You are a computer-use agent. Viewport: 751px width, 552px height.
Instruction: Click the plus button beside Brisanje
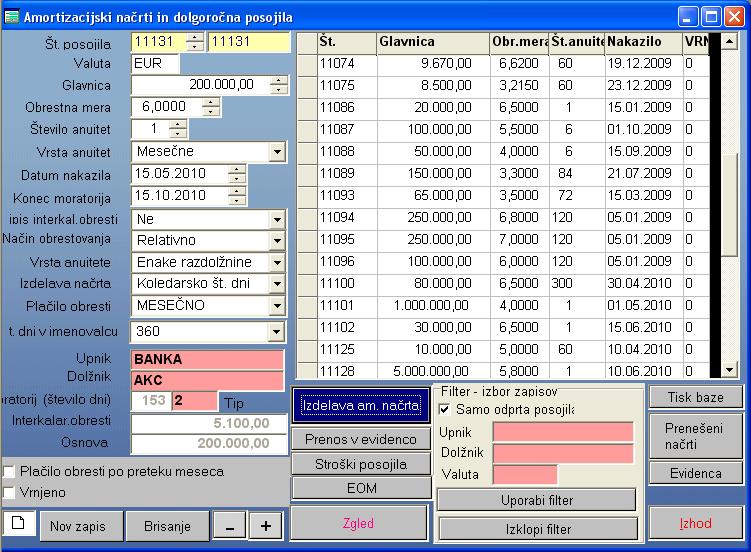coord(265,526)
